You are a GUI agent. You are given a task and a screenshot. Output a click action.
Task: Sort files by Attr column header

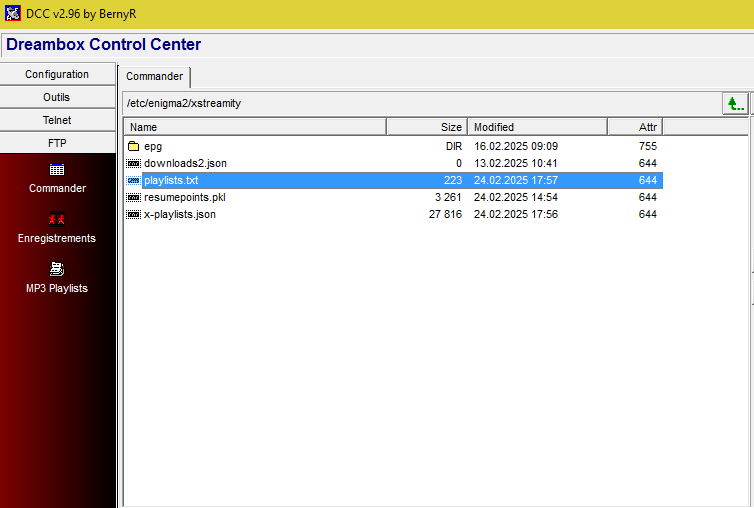(x=635, y=127)
